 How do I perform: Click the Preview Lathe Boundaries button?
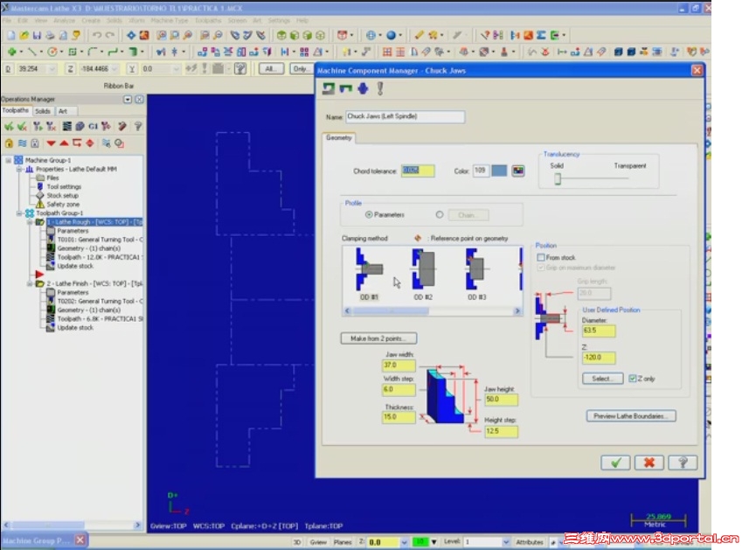(631, 416)
